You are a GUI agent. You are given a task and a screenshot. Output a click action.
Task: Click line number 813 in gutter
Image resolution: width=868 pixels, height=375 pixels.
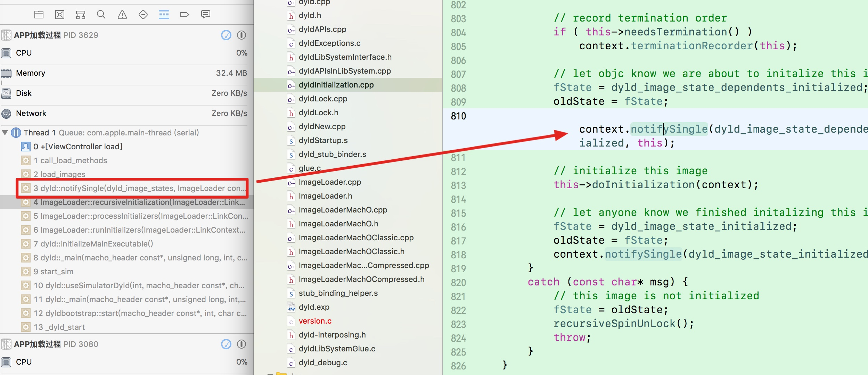point(458,185)
